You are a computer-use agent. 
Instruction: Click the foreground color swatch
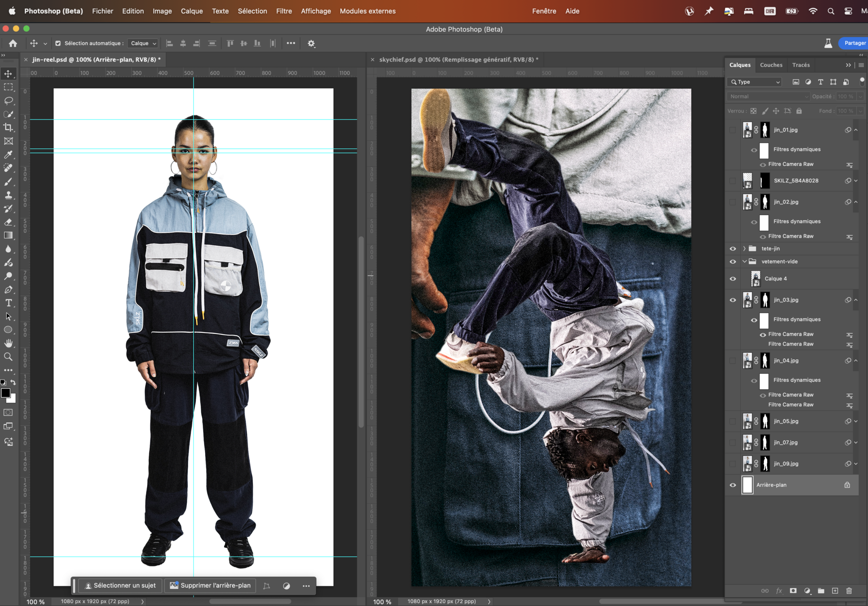pyautogui.click(x=6, y=393)
